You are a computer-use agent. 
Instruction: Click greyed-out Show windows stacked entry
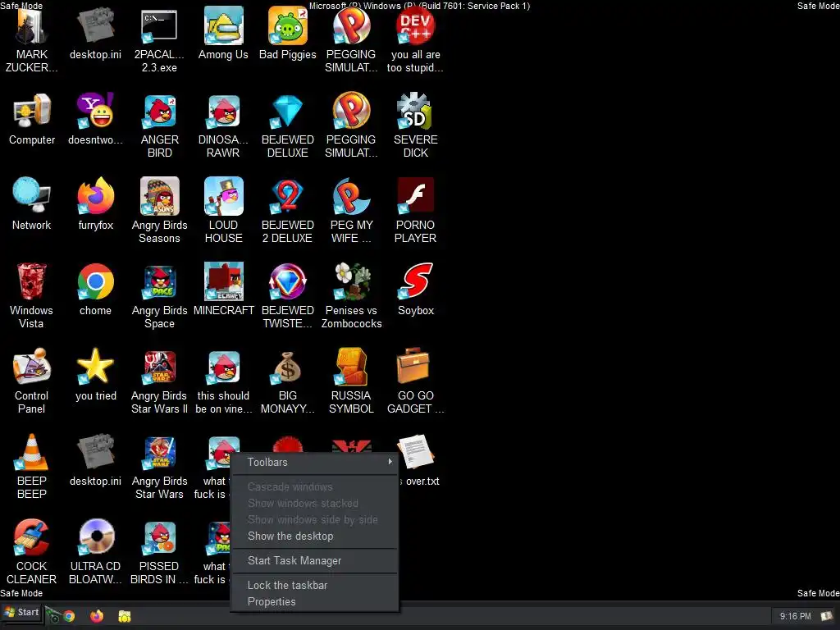point(315,503)
